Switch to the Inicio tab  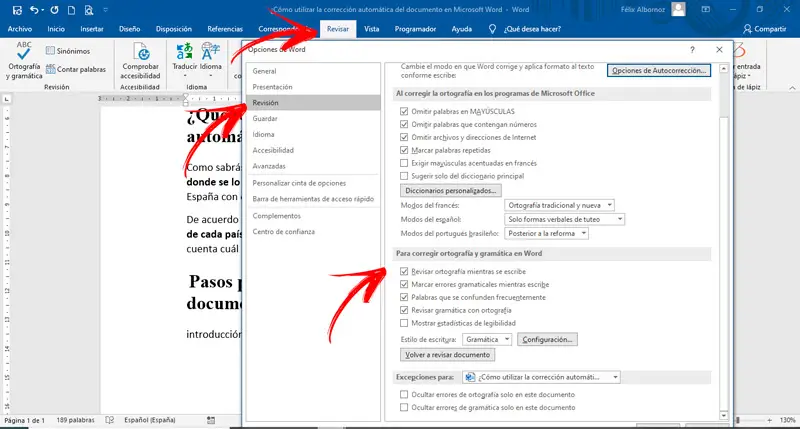(x=56, y=29)
